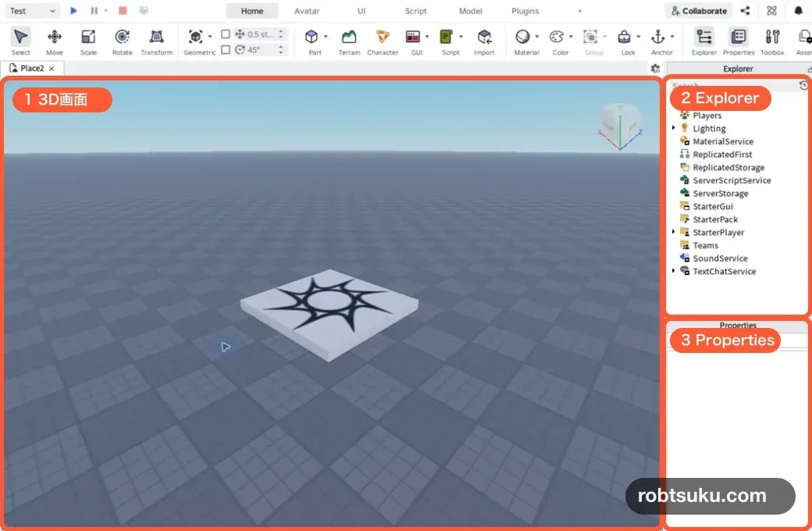The height and width of the screenshot is (531, 812).
Task: Select ServerScriptService in Explorer
Action: (x=732, y=180)
